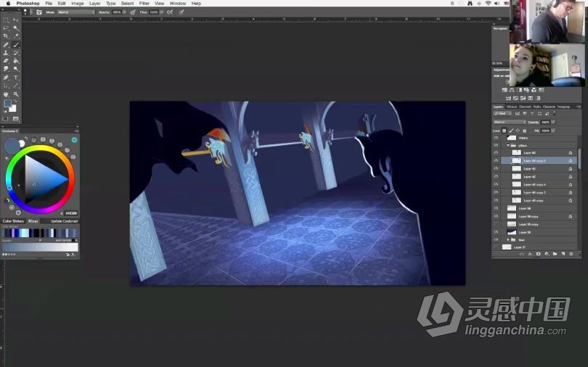
Task: Open the brush panel toggle in options bar
Action: [x=38, y=12]
